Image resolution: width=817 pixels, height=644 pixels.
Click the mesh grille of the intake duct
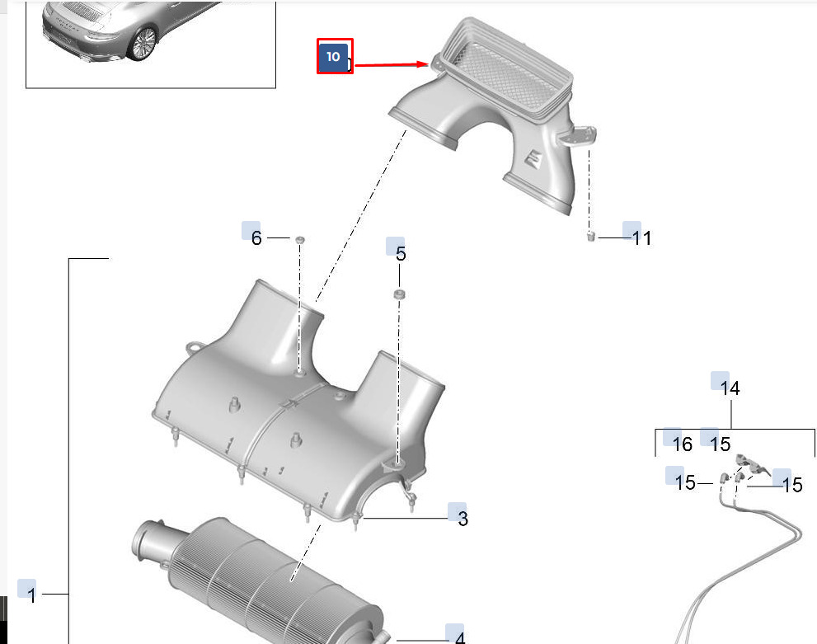(505, 76)
